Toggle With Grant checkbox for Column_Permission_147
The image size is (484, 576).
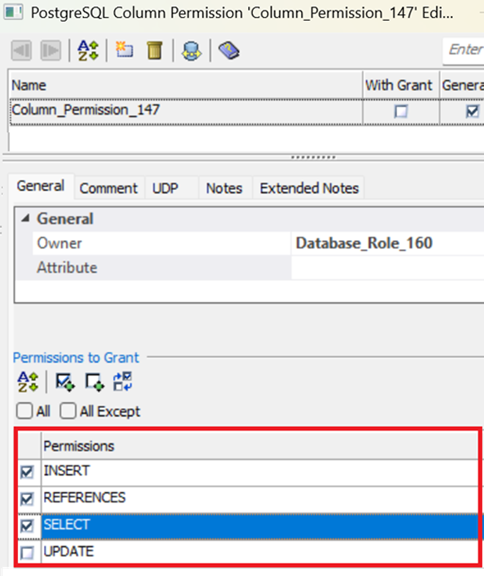[401, 111]
